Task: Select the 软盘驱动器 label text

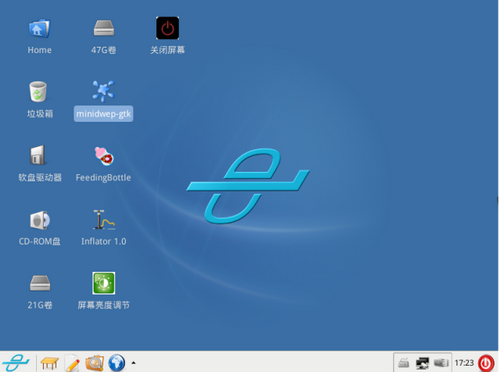Action: click(40, 178)
